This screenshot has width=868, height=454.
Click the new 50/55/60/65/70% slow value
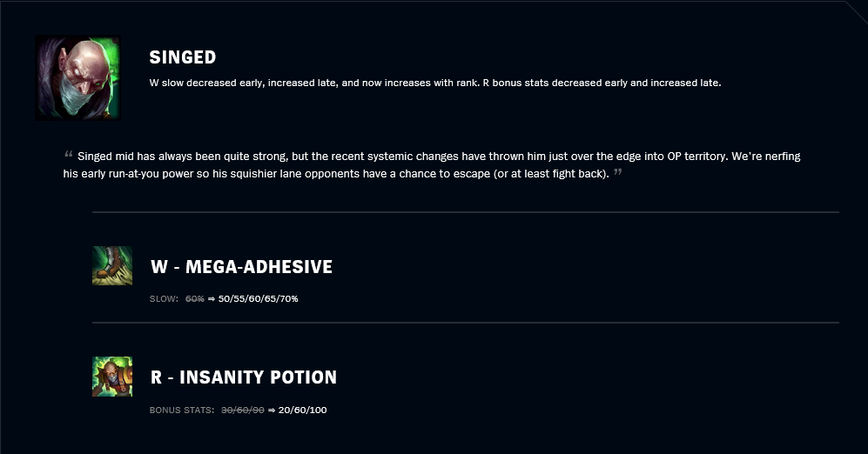(x=258, y=298)
